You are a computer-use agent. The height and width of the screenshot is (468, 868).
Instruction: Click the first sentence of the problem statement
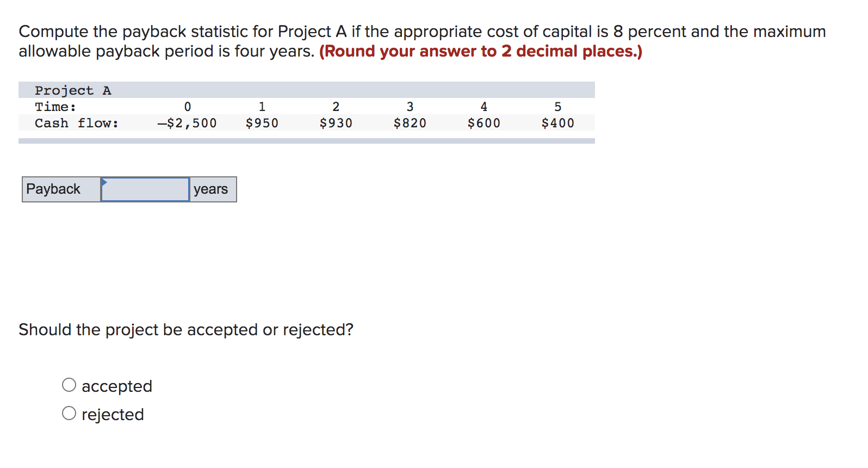(421, 31)
